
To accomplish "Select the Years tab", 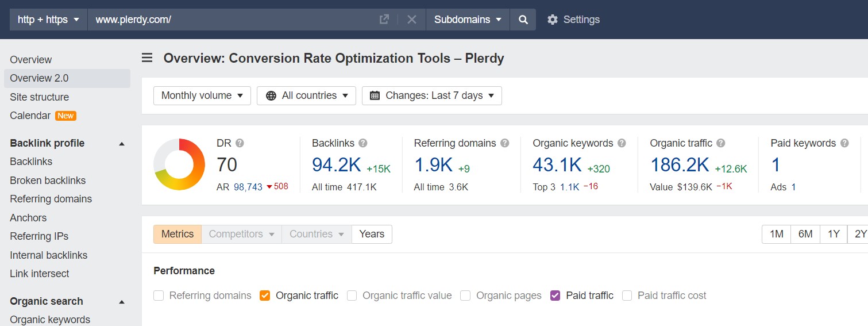I will 372,234.
